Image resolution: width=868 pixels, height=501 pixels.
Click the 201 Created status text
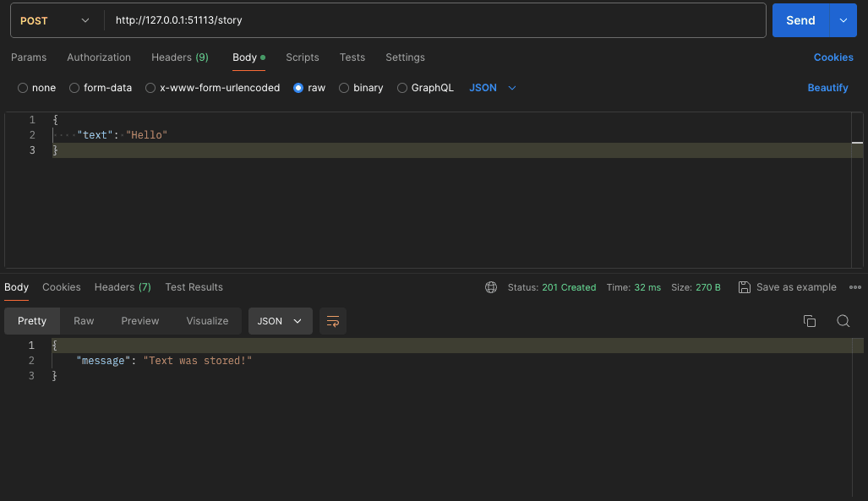[569, 287]
